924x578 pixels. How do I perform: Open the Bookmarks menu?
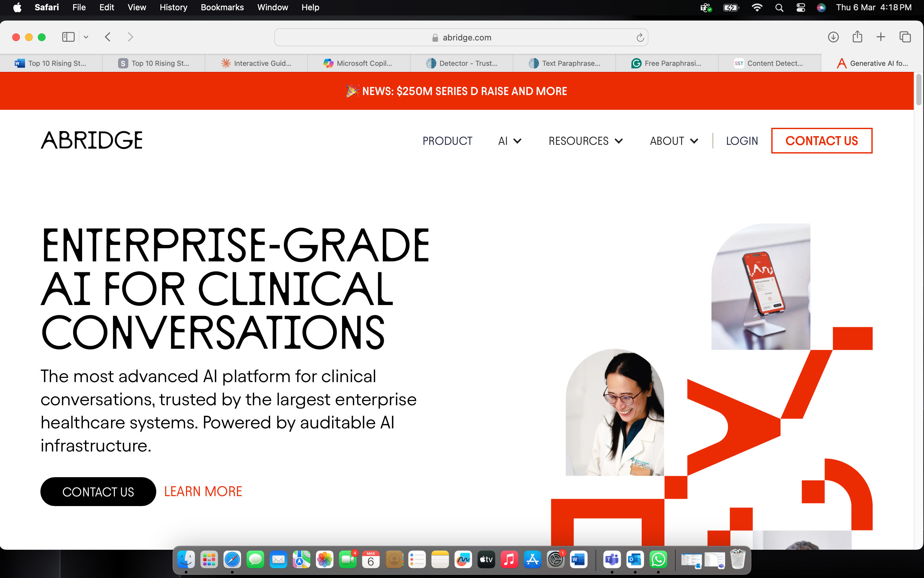pyautogui.click(x=222, y=7)
